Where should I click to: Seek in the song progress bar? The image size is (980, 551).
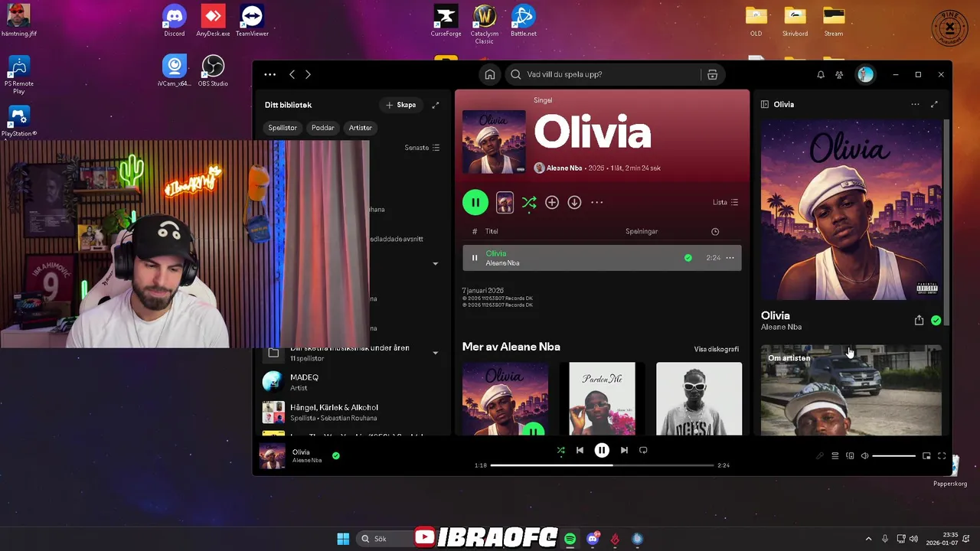coord(602,465)
